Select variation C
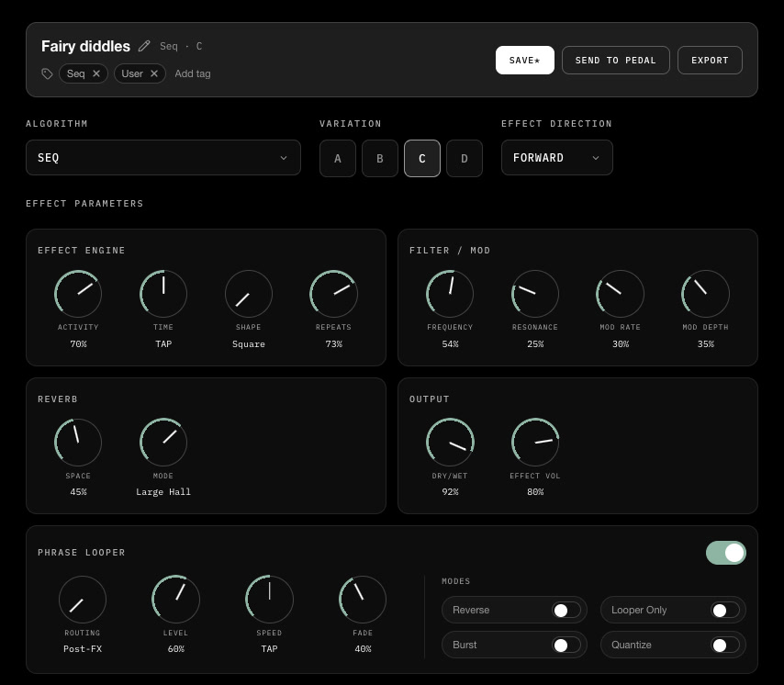The image size is (784, 685). click(422, 159)
